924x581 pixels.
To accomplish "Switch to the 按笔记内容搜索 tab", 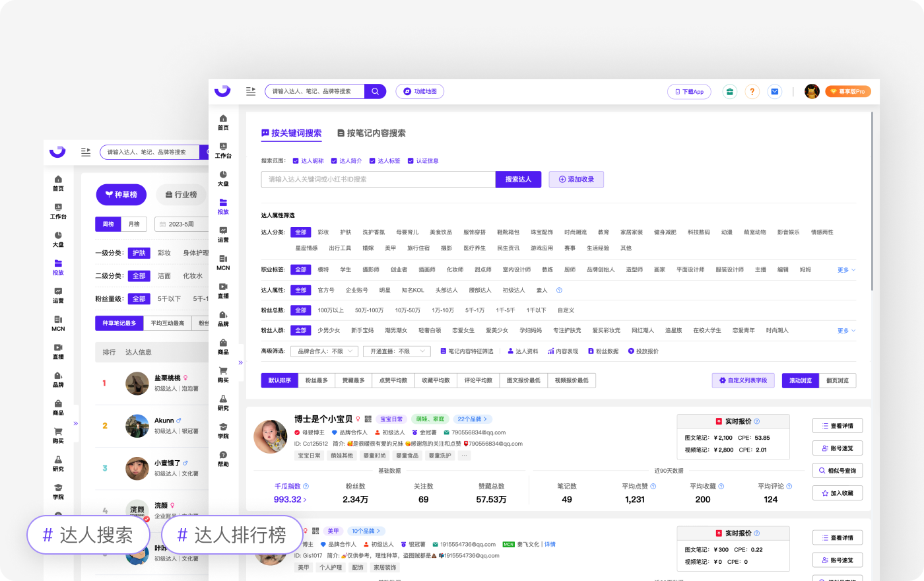I will coord(372,133).
